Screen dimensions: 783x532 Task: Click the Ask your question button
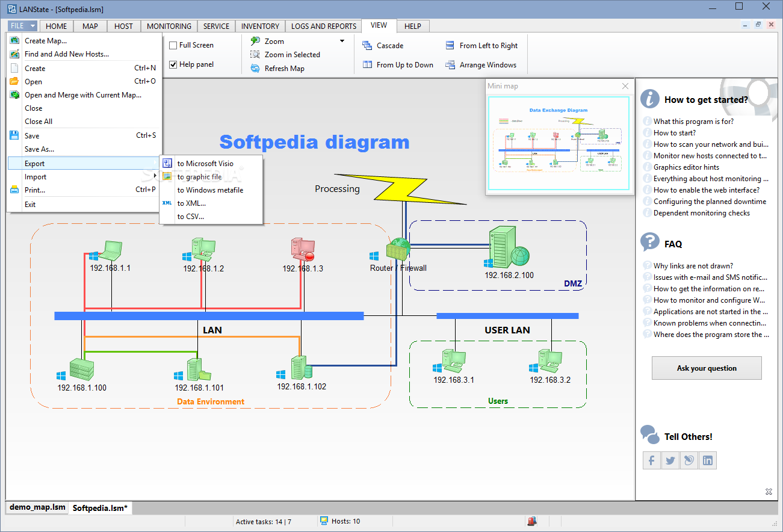[x=707, y=368]
